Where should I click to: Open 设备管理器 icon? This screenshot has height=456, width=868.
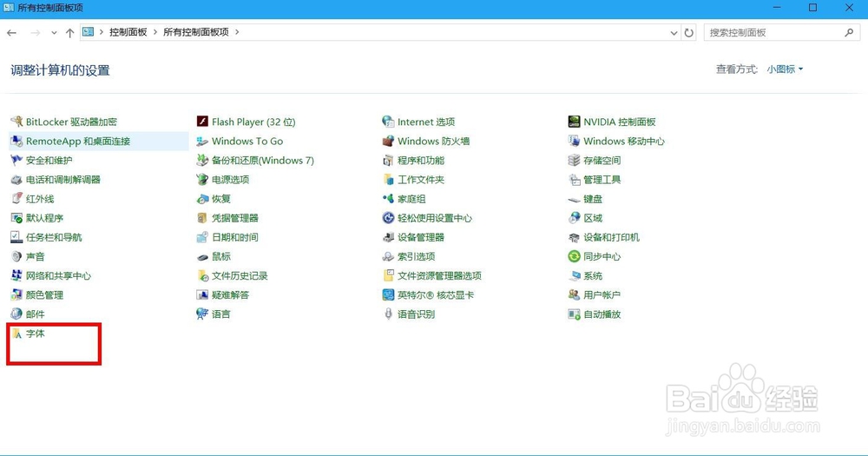pos(388,237)
